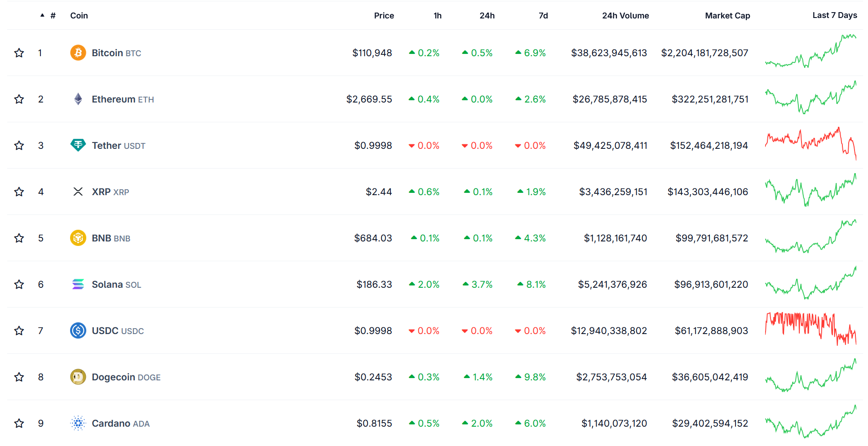Open the Solana SOL coin page
This screenshot has width=868, height=446.
click(x=116, y=285)
